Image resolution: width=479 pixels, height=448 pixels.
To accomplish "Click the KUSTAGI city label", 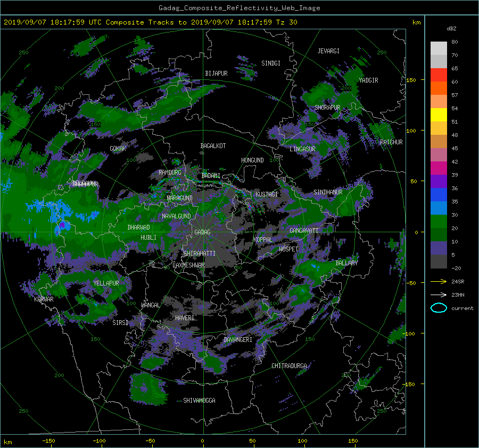I will (x=267, y=194).
